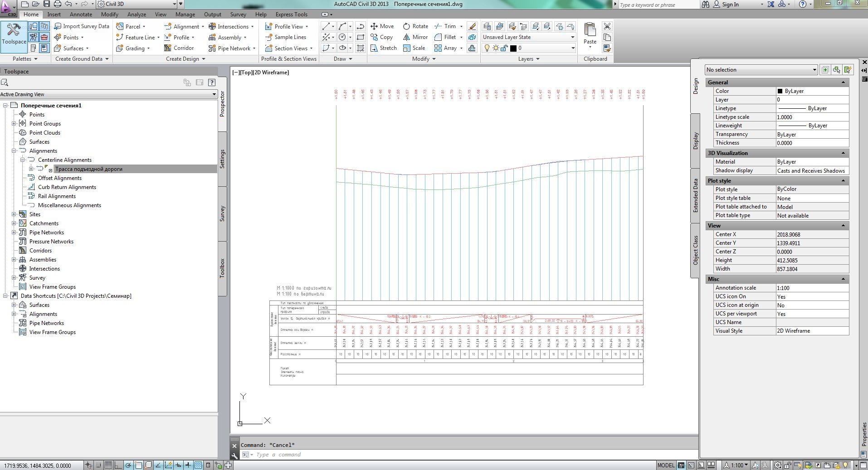Click the black layer color swatch
This screenshot has width=868, height=470.
(513, 48)
